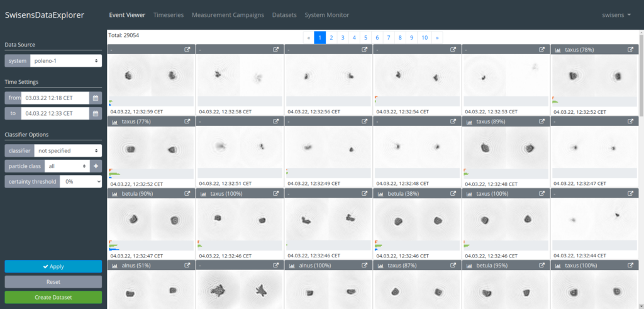Viewport: 644px width, 309px height.
Task: Click plus icon next to particle class
Action: click(96, 166)
